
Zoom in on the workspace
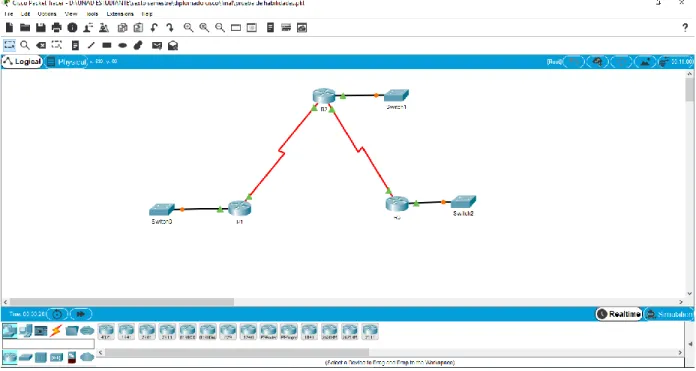point(188,28)
